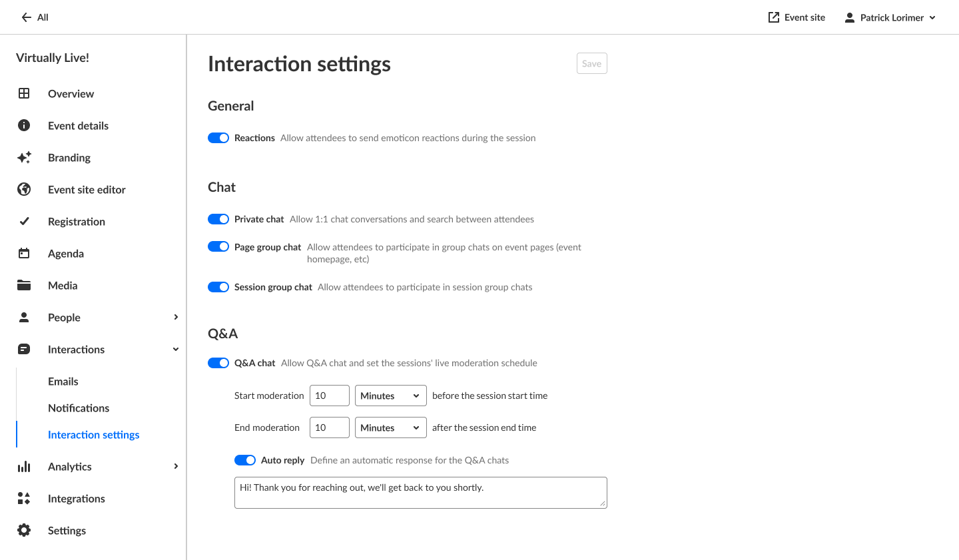Open the Notifications submenu item

pos(79,408)
